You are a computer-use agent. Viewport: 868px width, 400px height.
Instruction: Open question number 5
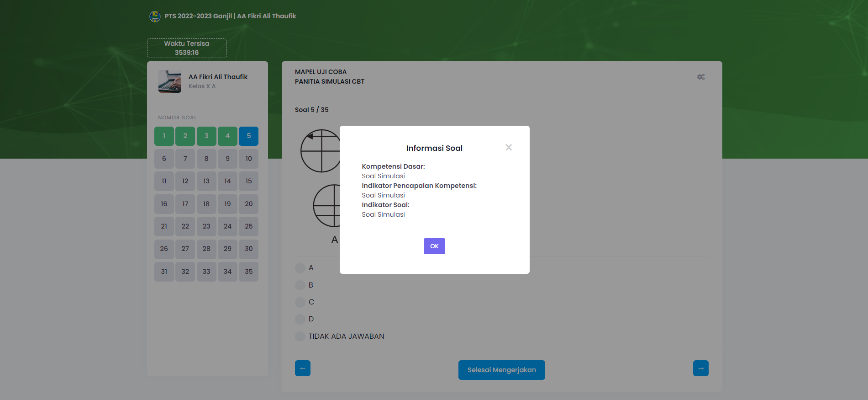(248, 136)
